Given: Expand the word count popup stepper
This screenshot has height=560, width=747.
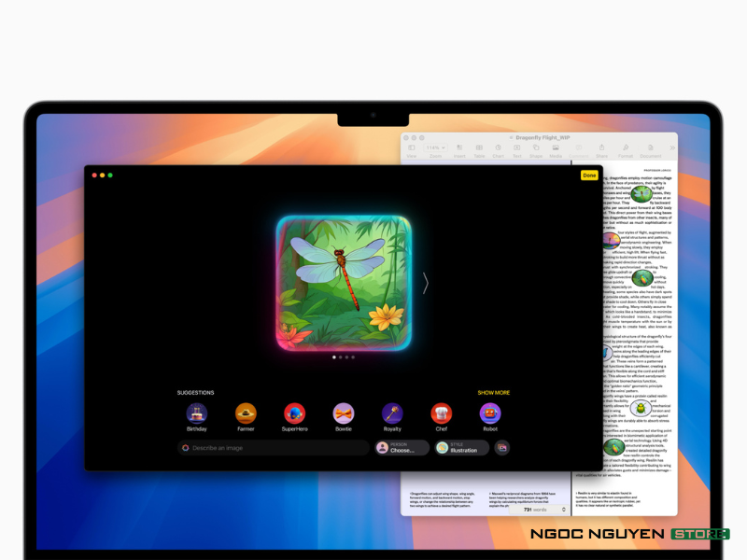Looking at the screenshot, I should pos(563,510).
